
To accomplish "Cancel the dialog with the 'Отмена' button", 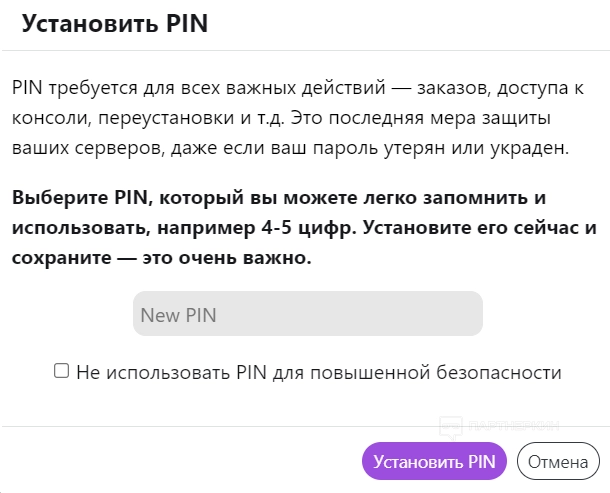I will (557, 462).
